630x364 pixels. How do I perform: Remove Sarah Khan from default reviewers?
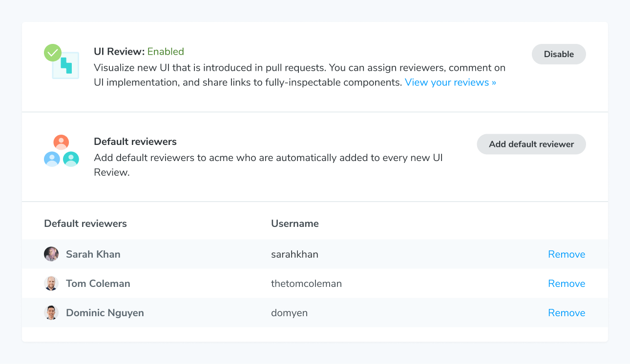[x=567, y=254]
